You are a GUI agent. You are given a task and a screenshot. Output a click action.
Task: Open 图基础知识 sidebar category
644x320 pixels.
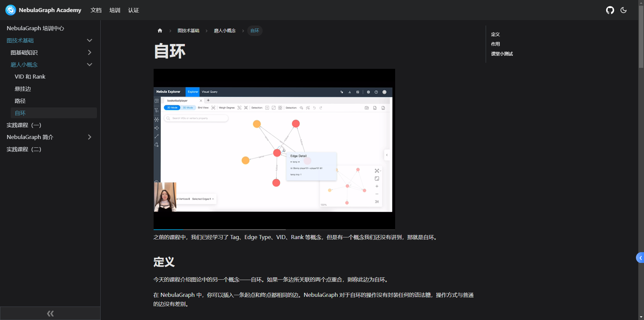[24, 52]
